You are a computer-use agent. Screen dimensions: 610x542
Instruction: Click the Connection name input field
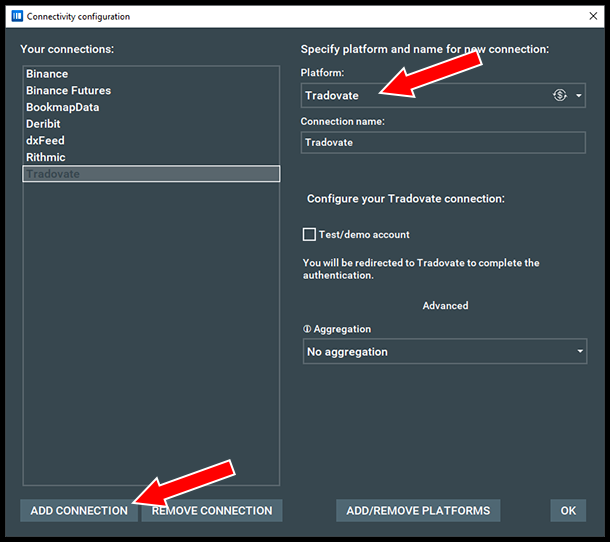click(x=443, y=142)
